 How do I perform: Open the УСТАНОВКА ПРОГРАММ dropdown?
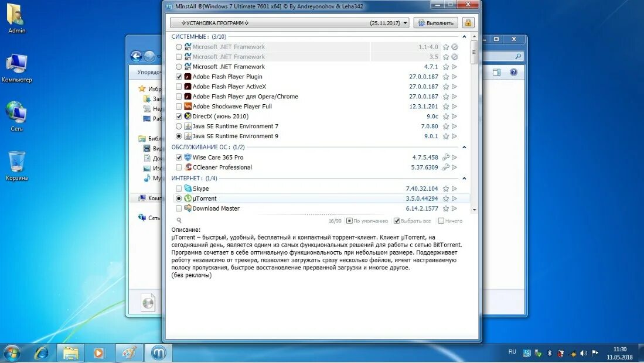(290, 23)
